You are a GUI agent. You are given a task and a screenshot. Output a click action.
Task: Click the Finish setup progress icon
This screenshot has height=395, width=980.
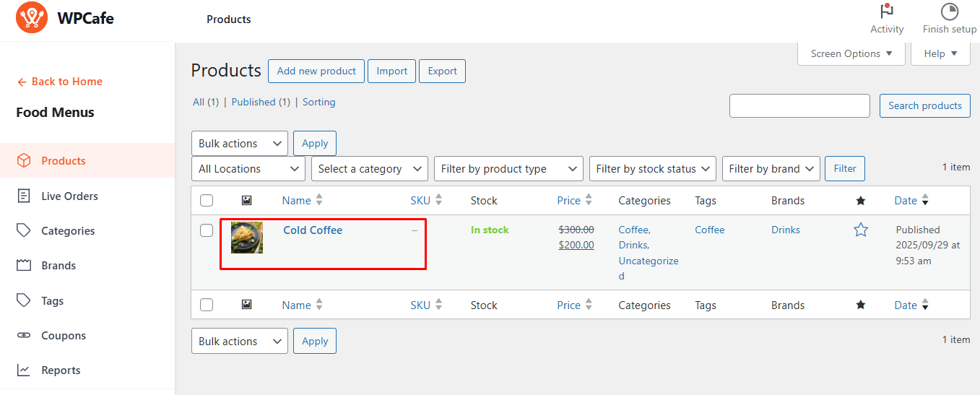tap(949, 12)
